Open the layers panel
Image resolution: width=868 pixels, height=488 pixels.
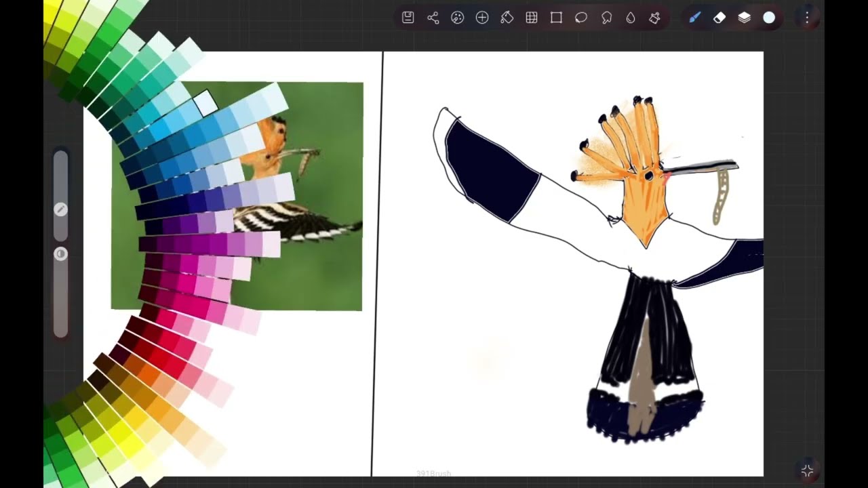click(745, 18)
